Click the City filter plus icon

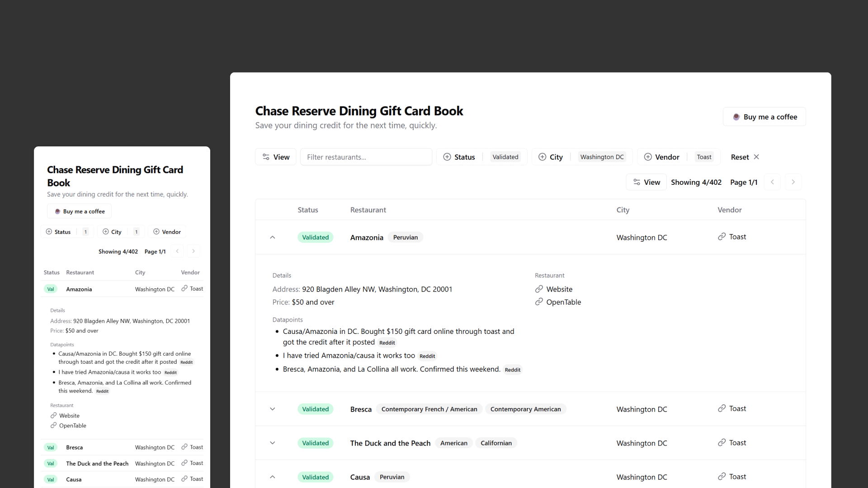pyautogui.click(x=542, y=157)
